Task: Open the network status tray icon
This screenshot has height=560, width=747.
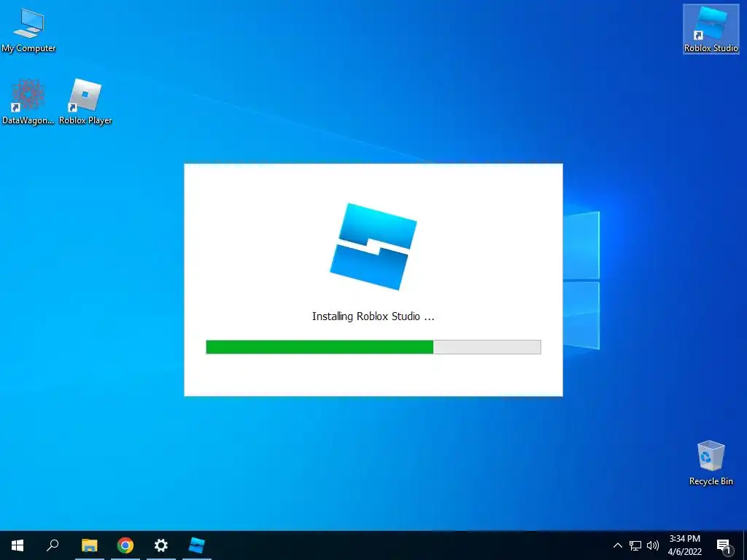Action: (635, 545)
